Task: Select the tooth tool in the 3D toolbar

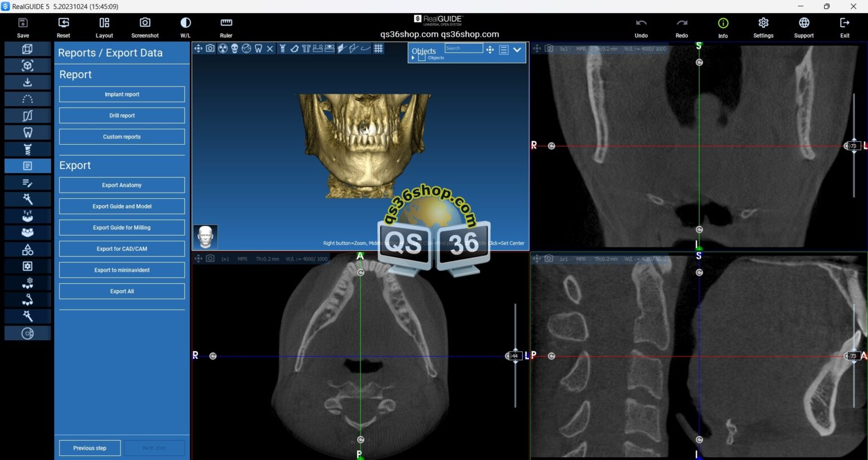Action: click(257, 49)
